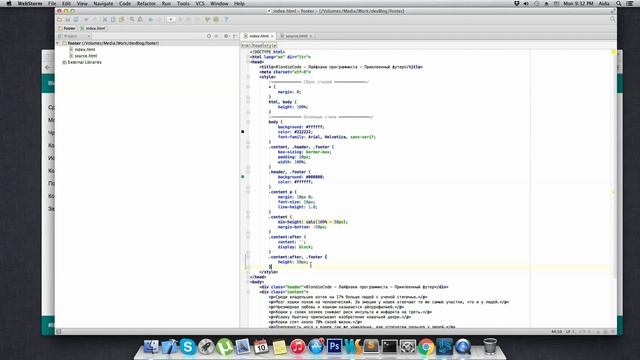Click Collapse All icon in Project panel
640x360 pixels.
coord(216,36)
